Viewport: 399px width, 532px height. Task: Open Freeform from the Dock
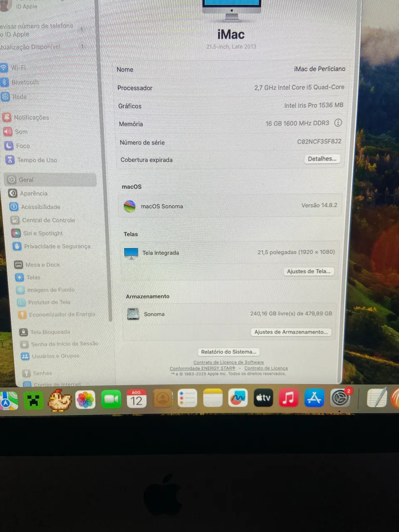coord(238,398)
